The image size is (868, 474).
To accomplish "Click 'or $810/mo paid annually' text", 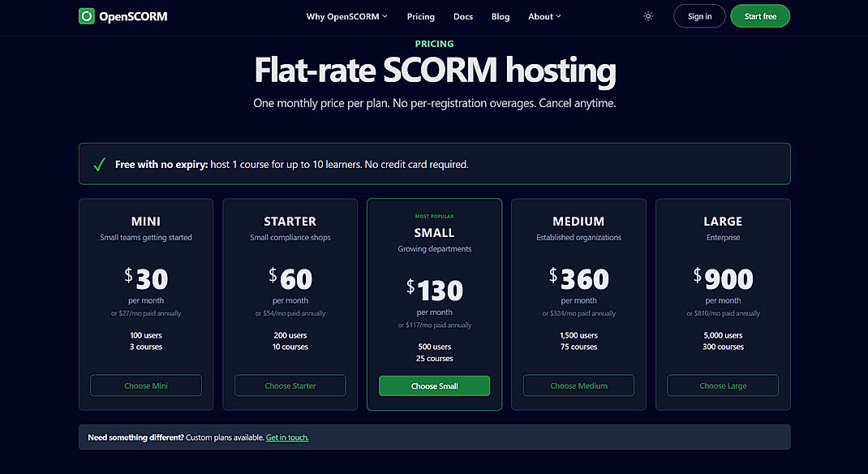I will point(723,313).
